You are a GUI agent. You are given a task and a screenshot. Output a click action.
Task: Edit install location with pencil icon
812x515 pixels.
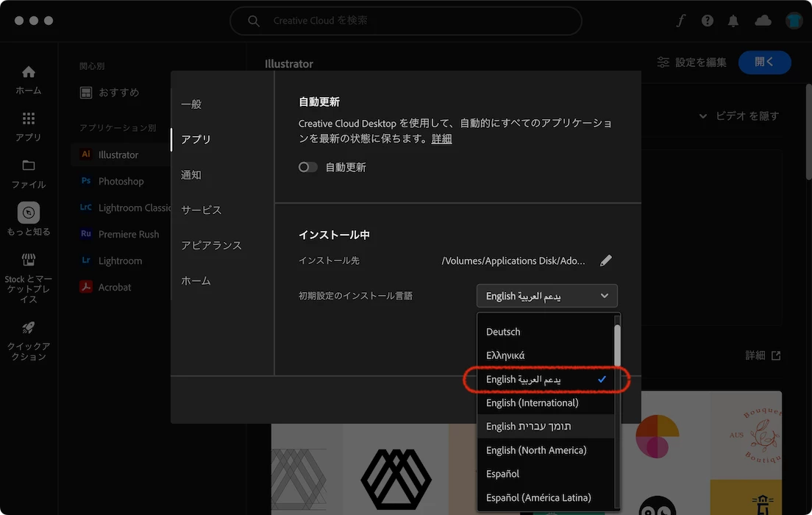click(x=606, y=260)
